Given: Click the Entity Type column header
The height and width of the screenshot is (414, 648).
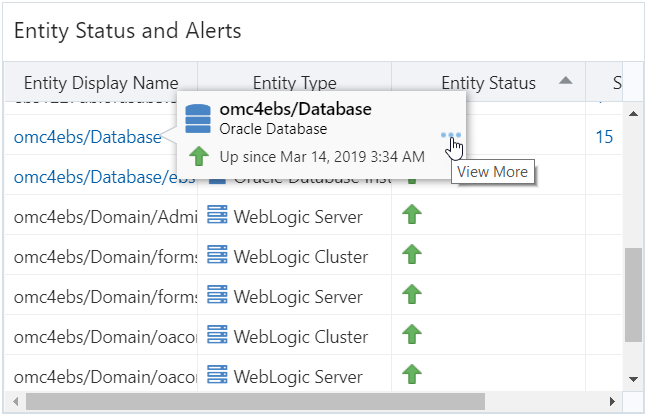Looking at the screenshot, I should 295,83.
